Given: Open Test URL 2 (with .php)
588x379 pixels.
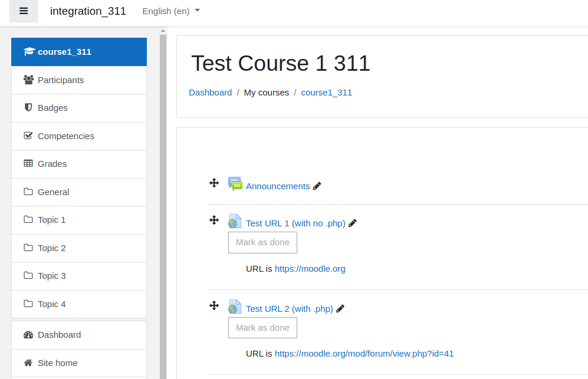Looking at the screenshot, I should click(x=290, y=309).
